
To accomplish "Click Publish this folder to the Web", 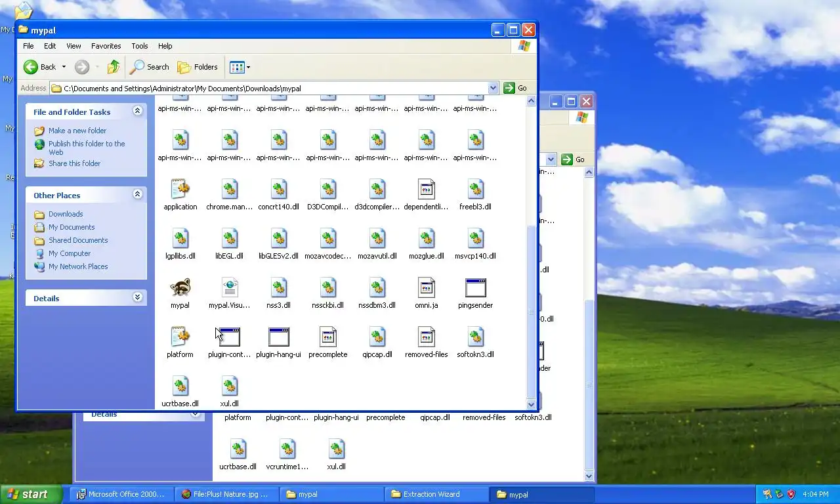I will point(87,148).
